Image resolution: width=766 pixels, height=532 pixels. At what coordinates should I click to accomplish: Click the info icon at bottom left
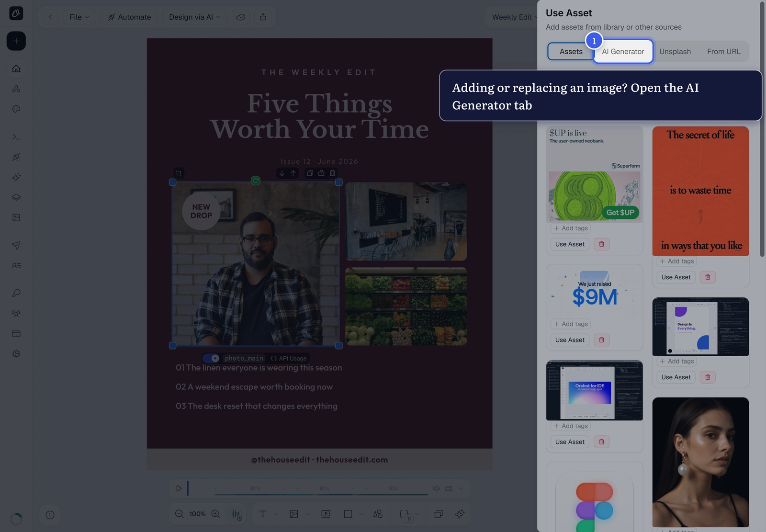50,515
